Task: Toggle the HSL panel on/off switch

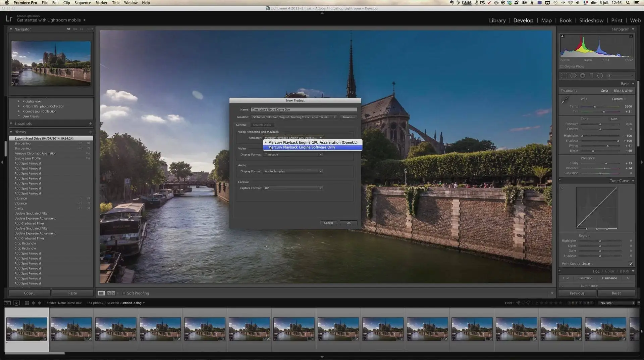Action: click(x=559, y=271)
